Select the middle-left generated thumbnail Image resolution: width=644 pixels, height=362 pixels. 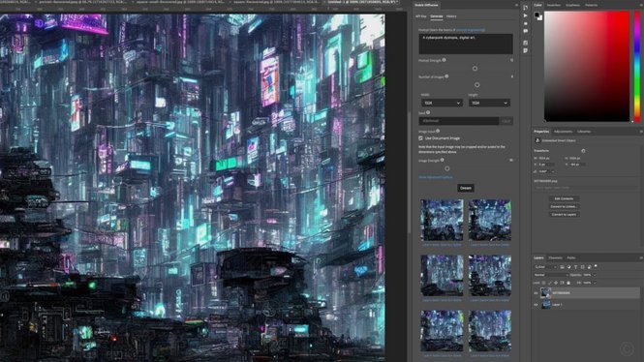coord(442,276)
